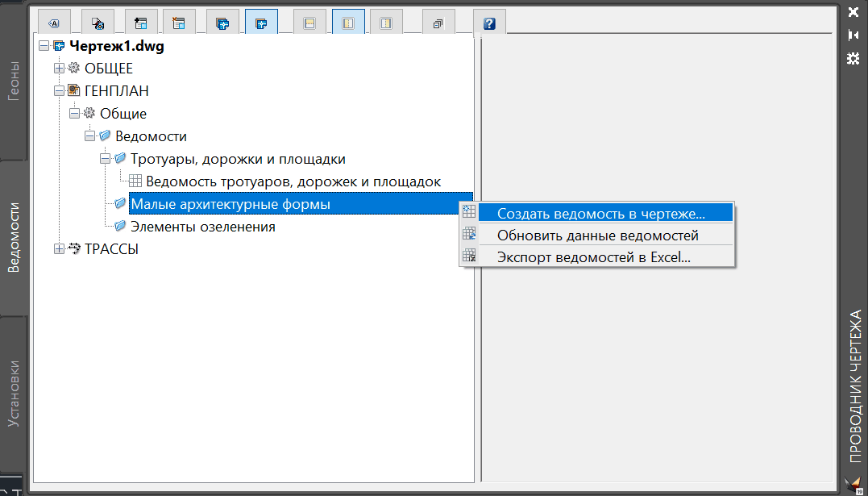Select 'Элементы озеленения' tree item

tap(202, 227)
